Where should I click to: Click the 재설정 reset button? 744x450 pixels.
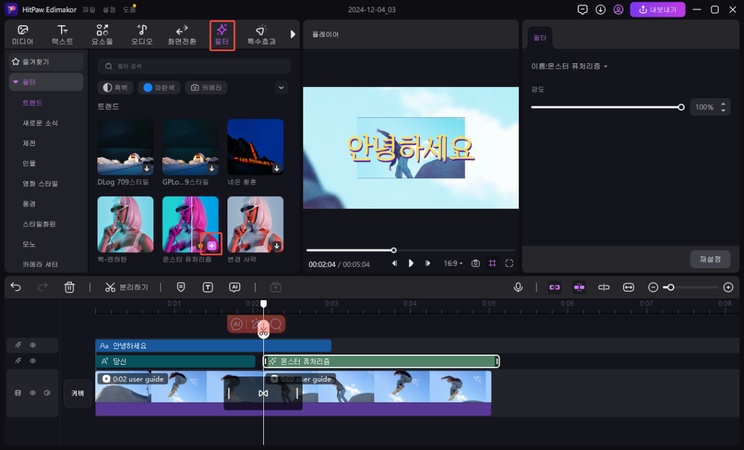click(x=710, y=259)
